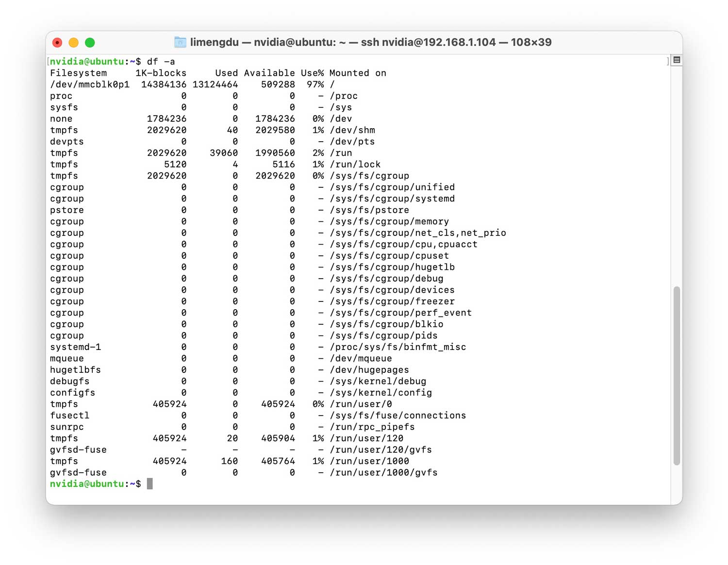Click the '/sys/fs/cgroup/blkio' mount path
Image resolution: width=728 pixels, height=565 pixels.
pos(386,324)
